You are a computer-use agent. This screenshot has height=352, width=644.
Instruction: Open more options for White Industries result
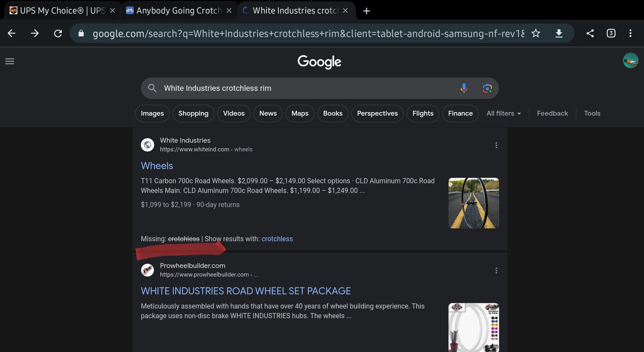point(496,145)
